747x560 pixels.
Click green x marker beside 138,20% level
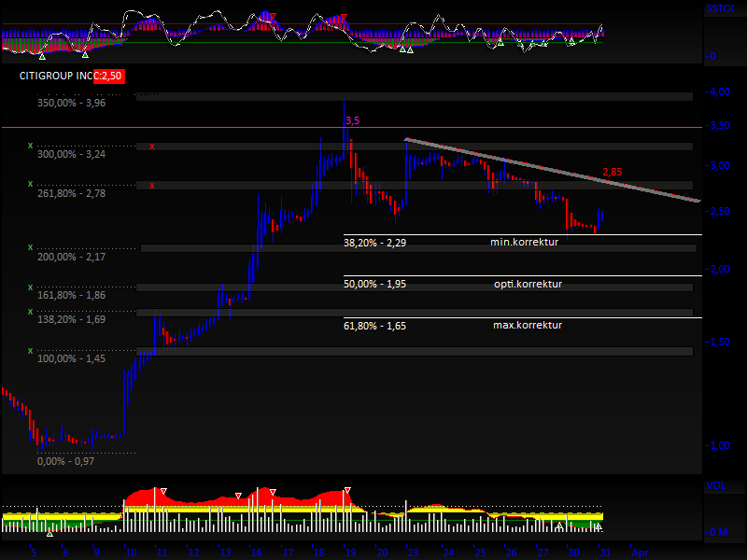30,311
